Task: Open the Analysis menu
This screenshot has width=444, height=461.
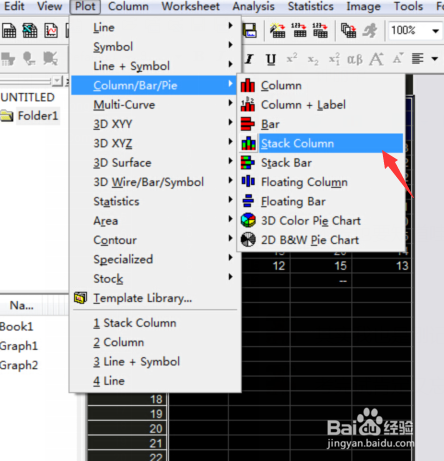Action: [253, 6]
